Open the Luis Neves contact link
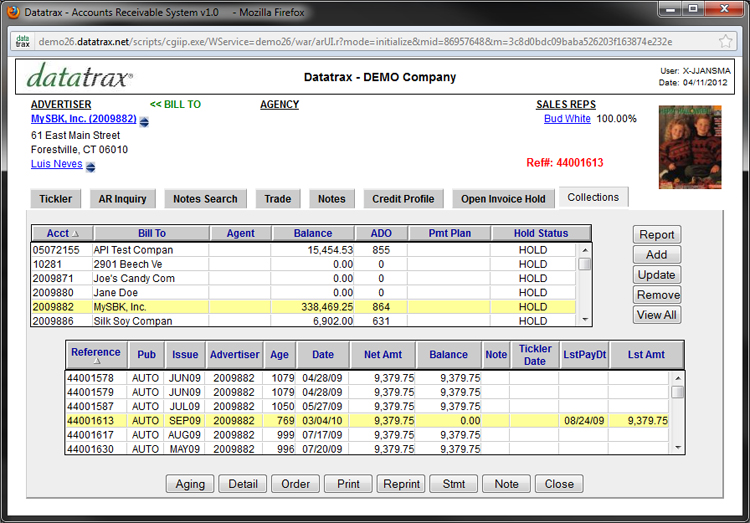 pos(56,164)
